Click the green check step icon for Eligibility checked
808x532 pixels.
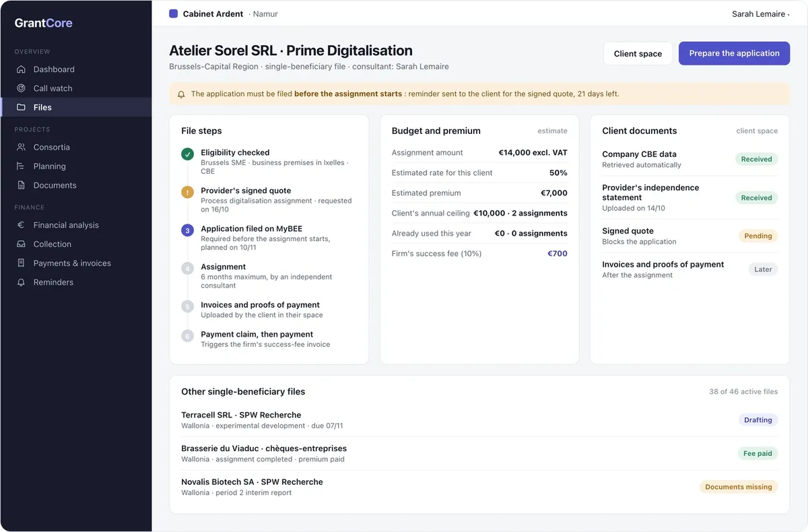point(188,154)
